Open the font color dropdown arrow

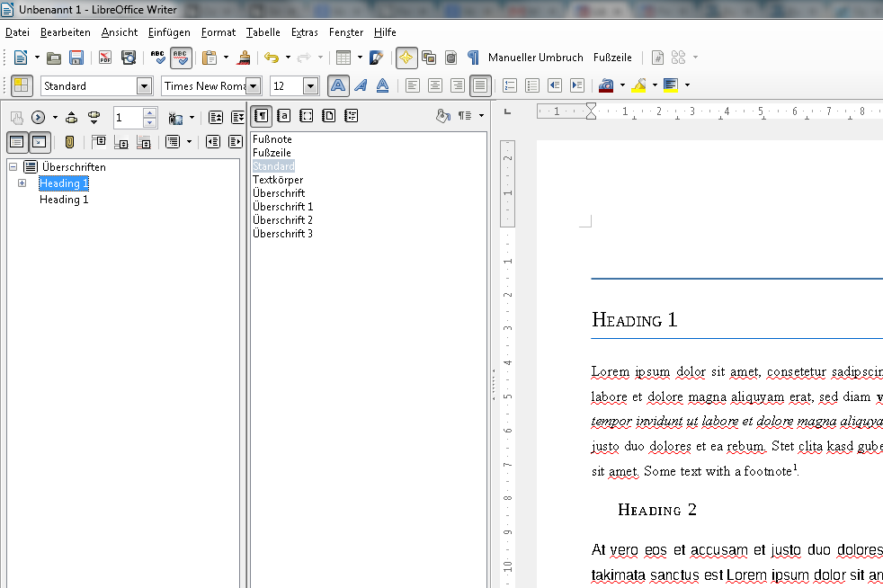tap(622, 85)
